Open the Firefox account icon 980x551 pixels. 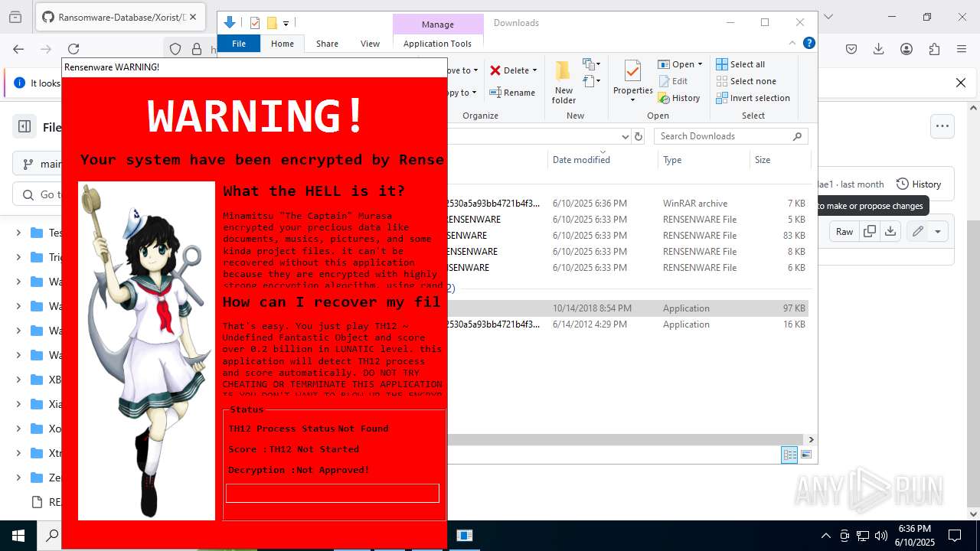coord(906,49)
